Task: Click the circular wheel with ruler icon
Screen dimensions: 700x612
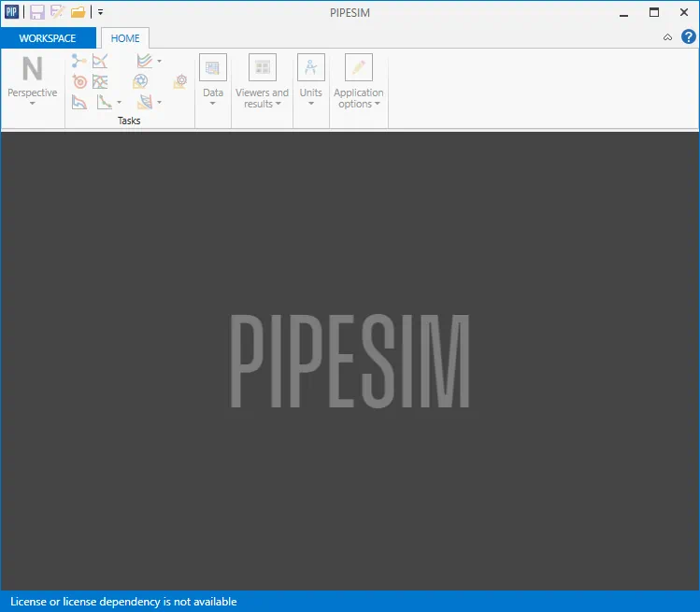Action: pos(140,81)
